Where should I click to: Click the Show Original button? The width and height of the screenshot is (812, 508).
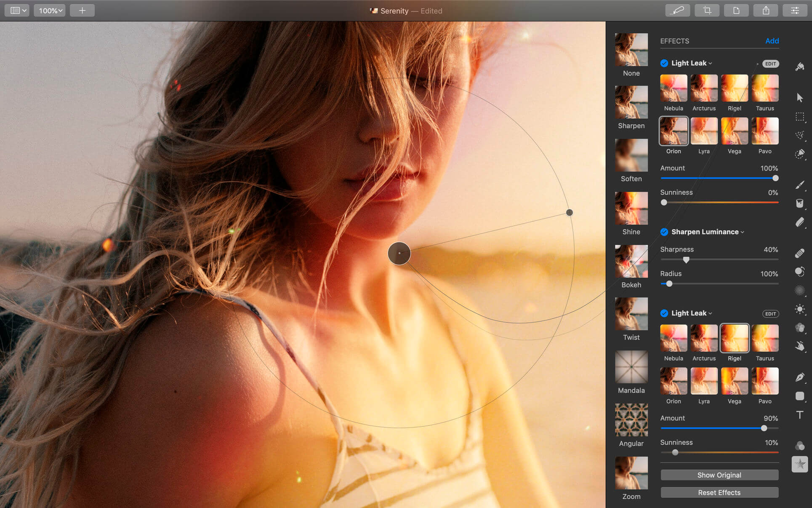pyautogui.click(x=719, y=475)
